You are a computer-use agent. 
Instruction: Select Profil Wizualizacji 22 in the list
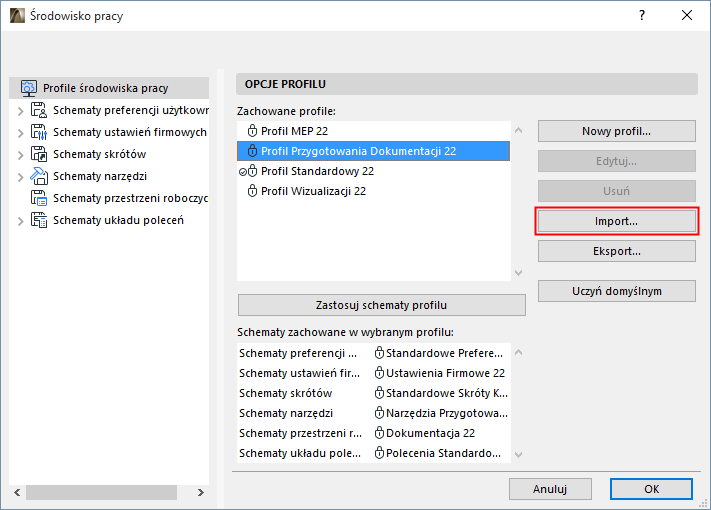pos(313,191)
